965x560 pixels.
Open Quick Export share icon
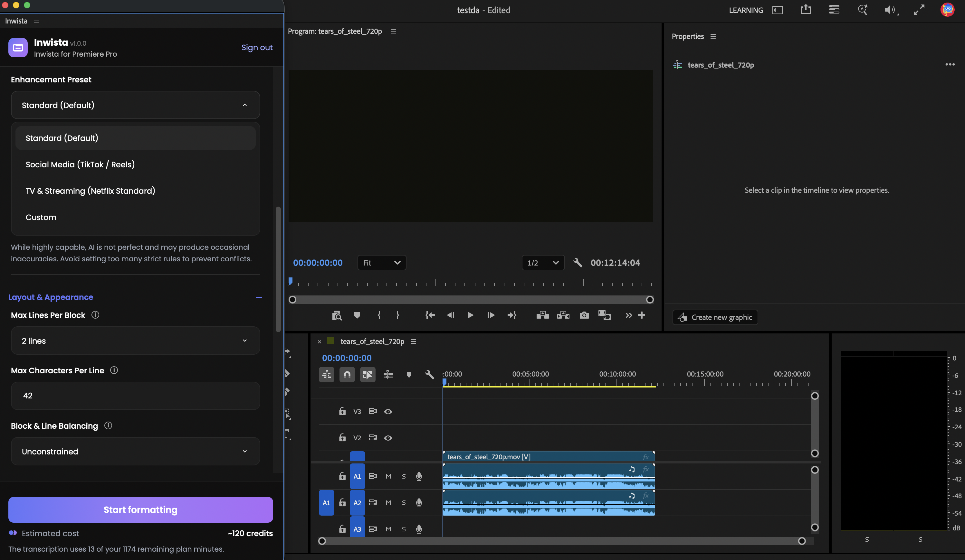pyautogui.click(x=806, y=10)
